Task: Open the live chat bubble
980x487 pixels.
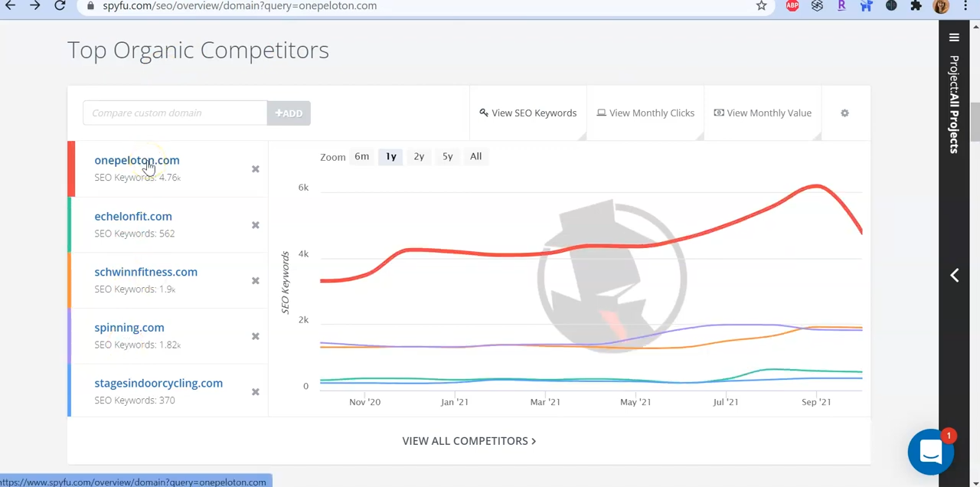Action: [x=930, y=452]
